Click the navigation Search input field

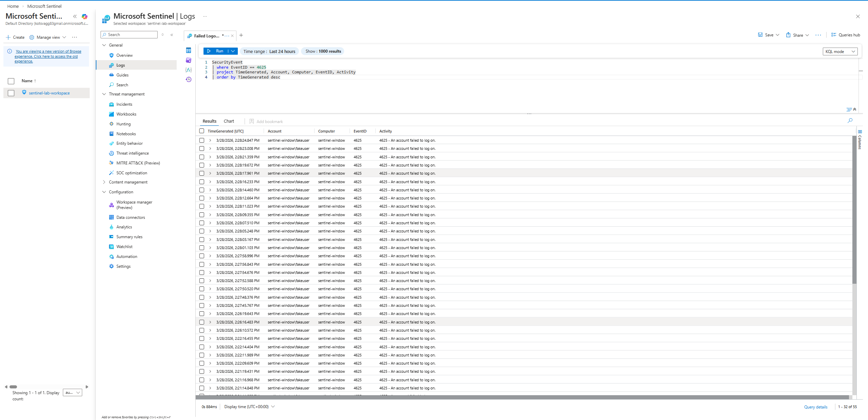131,35
